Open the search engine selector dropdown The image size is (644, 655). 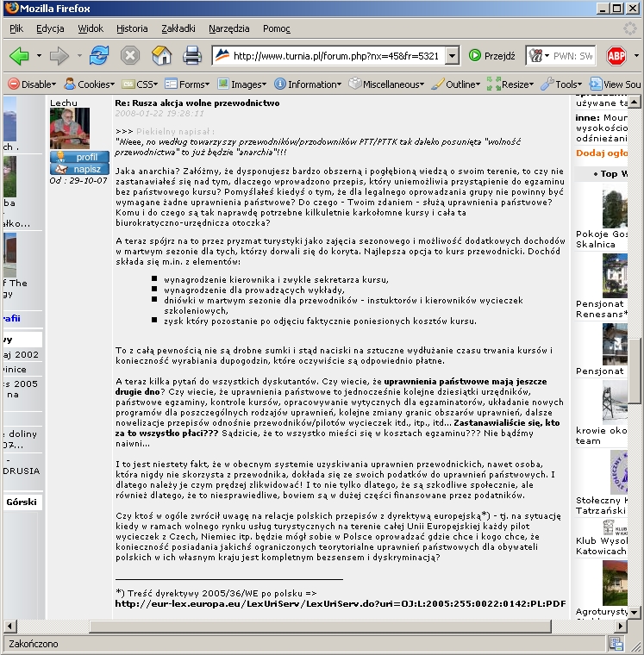point(539,55)
